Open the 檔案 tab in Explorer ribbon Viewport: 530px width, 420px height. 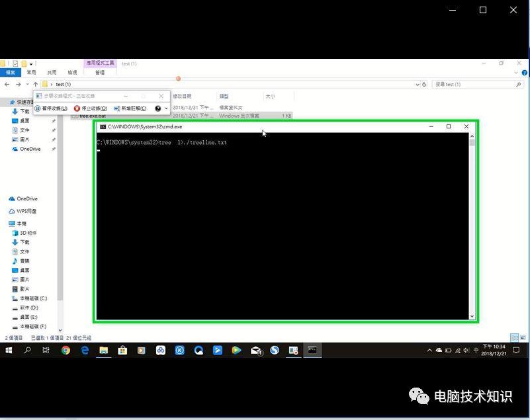[x=11, y=72]
